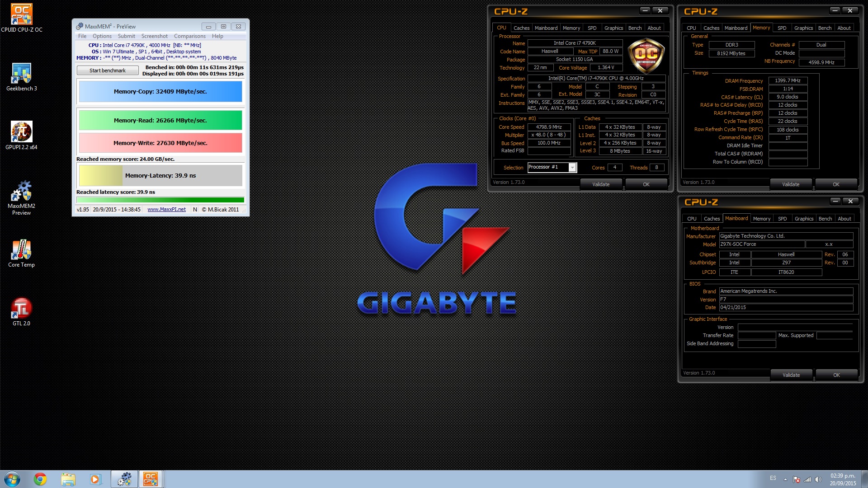Open Core Temp desktop shortcut

tap(21, 253)
